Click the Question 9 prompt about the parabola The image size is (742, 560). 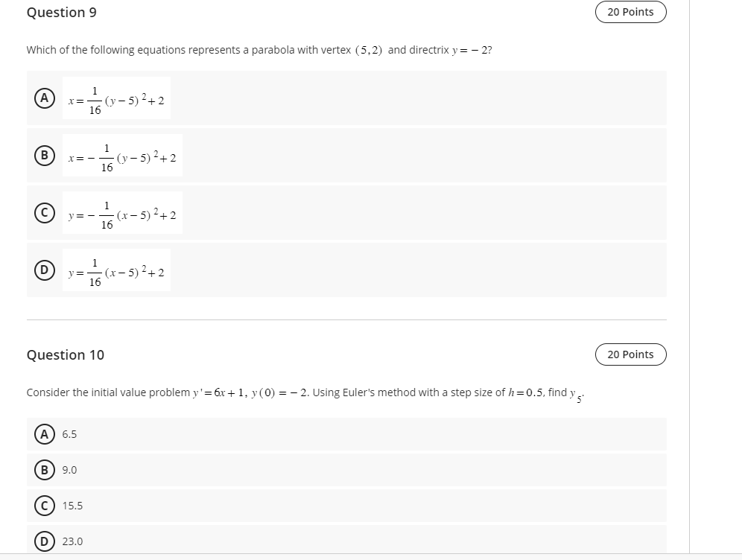click(x=261, y=50)
